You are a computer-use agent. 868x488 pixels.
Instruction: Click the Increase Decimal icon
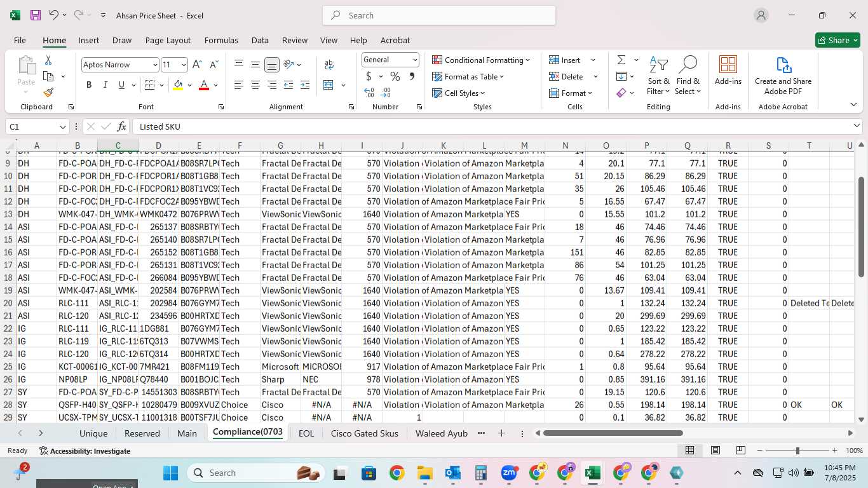(369, 93)
